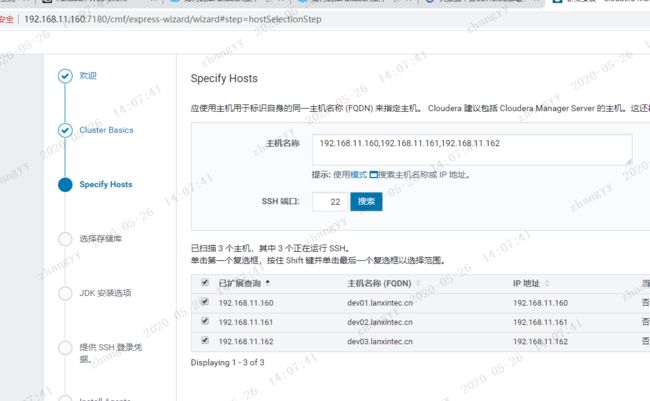The height and width of the screenshot is (401, 650).
Task: Click IP address cell 192.168.11.161
Action: pyautogui.click(x=540, y=322)
